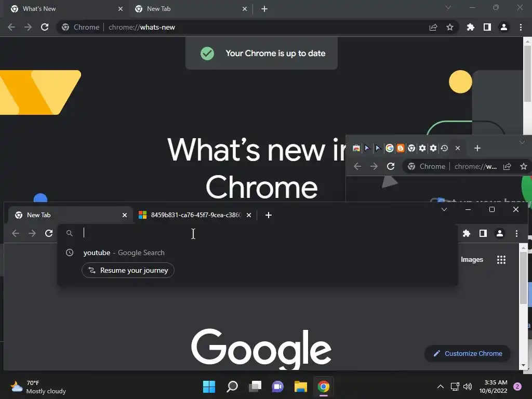Open notification badge showing 2

pyautogui.click(x=517, y=387)
